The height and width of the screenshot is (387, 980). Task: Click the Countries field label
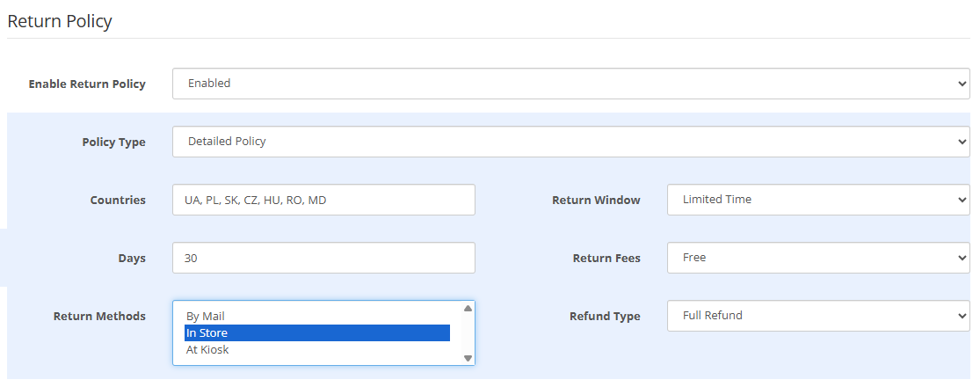pyautogui.click(x=118, y=201)
